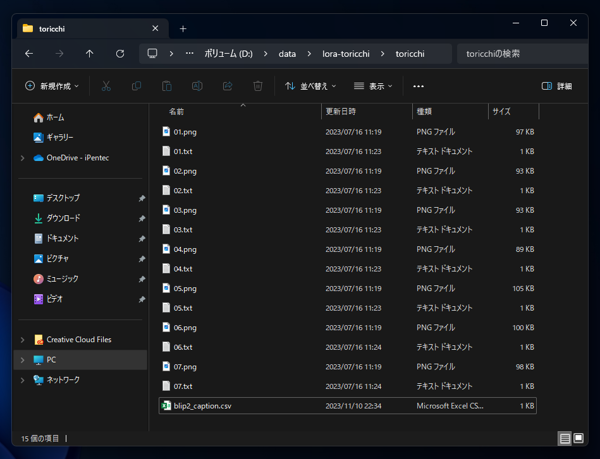Screen dimensions: 600x459
Task: Open ビデオ quick access item
Action: tap(48, 299)
